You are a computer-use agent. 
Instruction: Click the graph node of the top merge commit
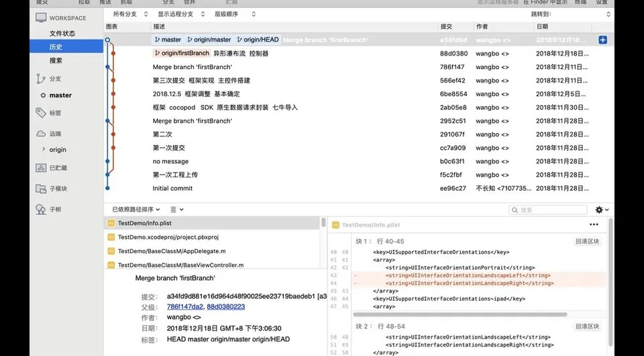(107, 40)
